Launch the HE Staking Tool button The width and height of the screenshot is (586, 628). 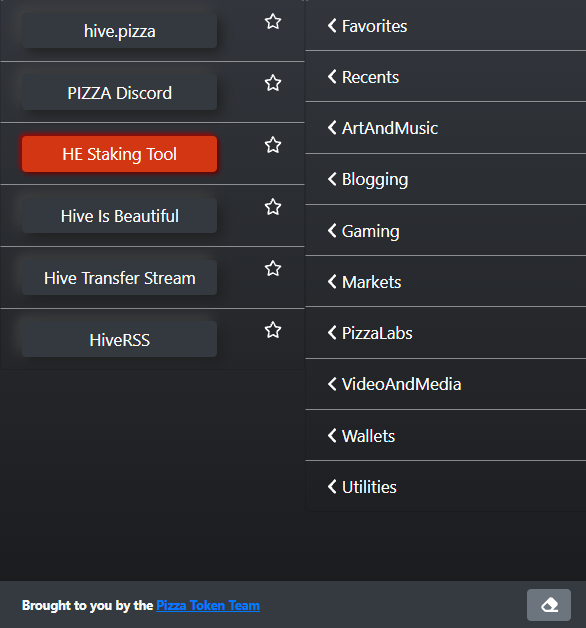119,154
